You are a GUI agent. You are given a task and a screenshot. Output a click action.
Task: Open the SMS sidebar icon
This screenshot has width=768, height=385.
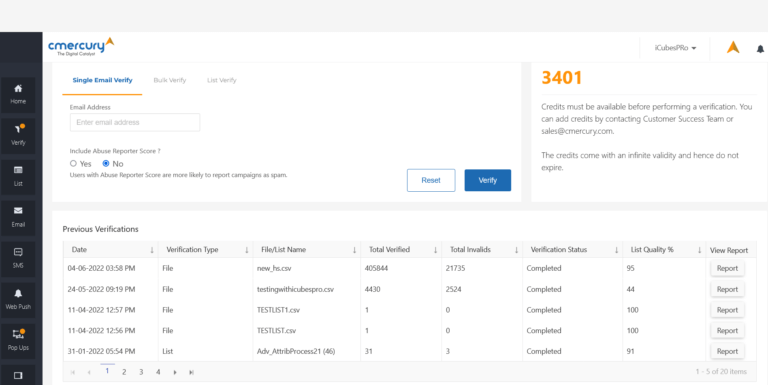[18, 252]
